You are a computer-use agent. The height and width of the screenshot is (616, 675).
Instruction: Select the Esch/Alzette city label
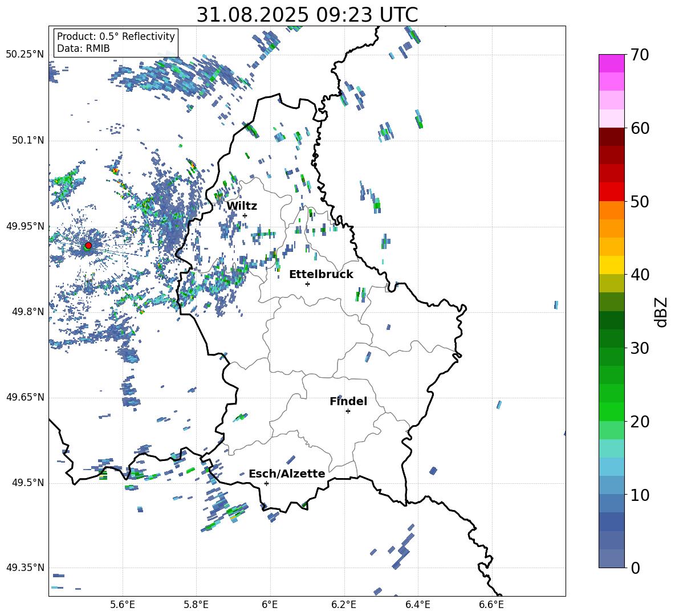[x=287, y=474]
